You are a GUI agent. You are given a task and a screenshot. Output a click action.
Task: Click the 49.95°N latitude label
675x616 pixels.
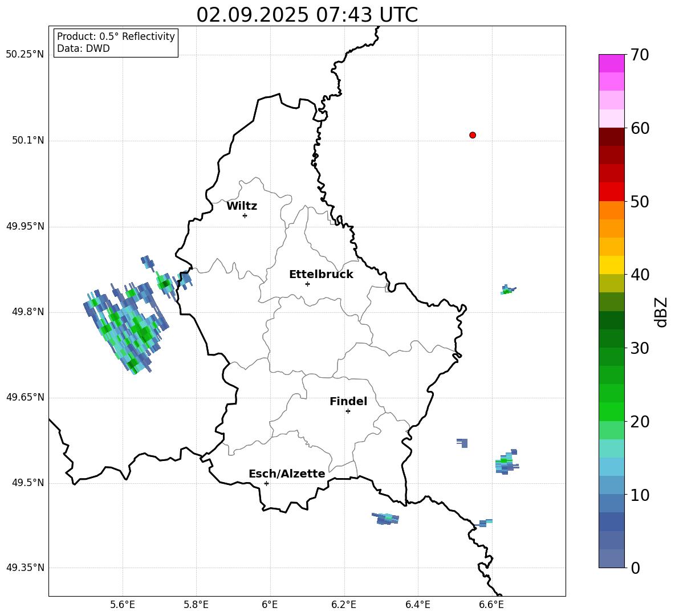25,226
